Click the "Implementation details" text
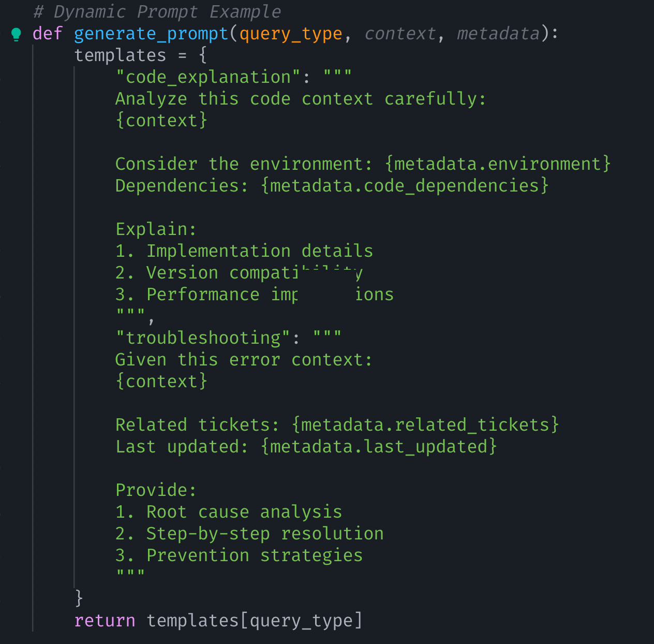 point(259,252)
